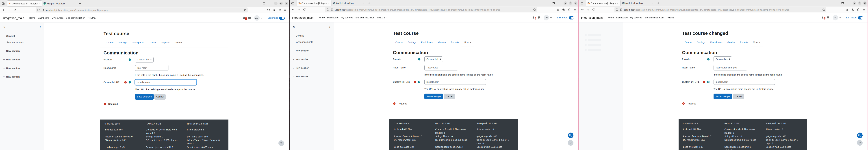Switch to Participants tab in right window
Screen dimensions: 868x150
coord(716,42)
